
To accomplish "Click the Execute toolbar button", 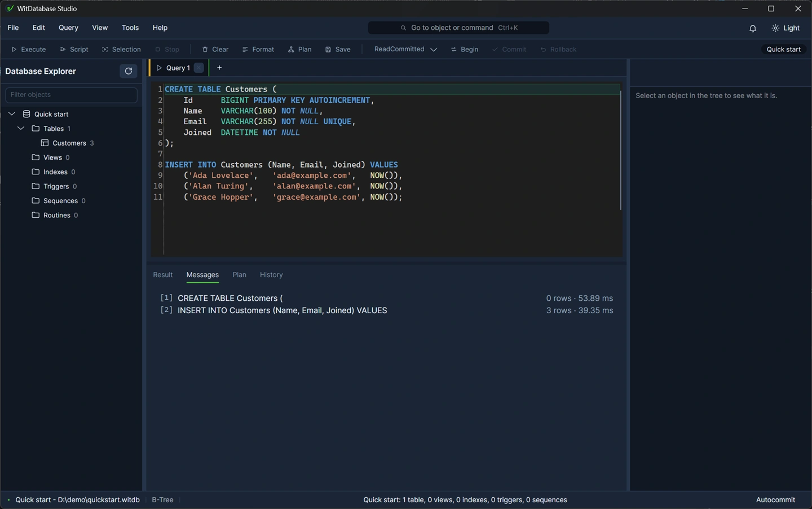I will (x=29, y=49).
